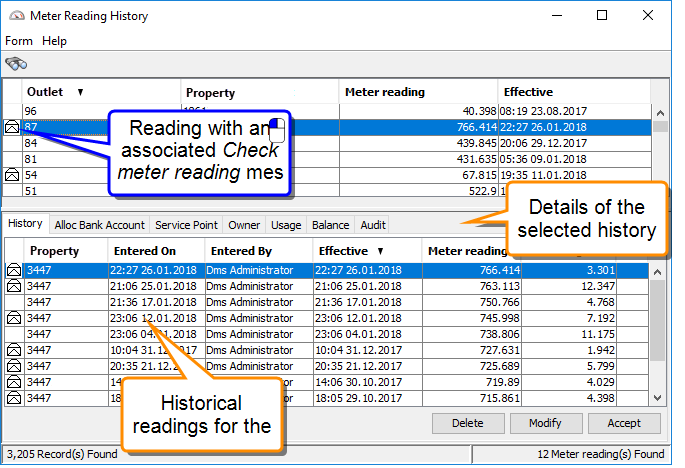
Task: Click envelope icon on 22:27 26.01.2018 history row
Action: coord(14,270)
